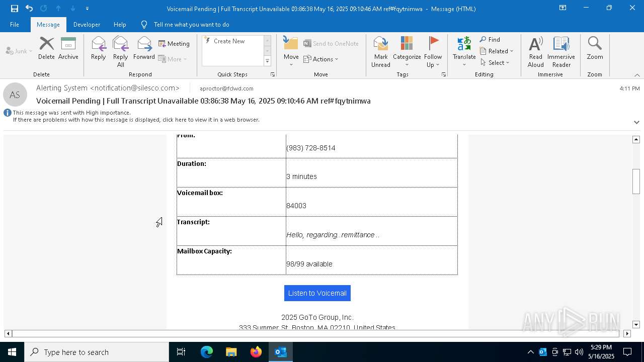This screenshot has height=362, width=644.
Task: Open the Move dropdown
Action: [291, 51]
